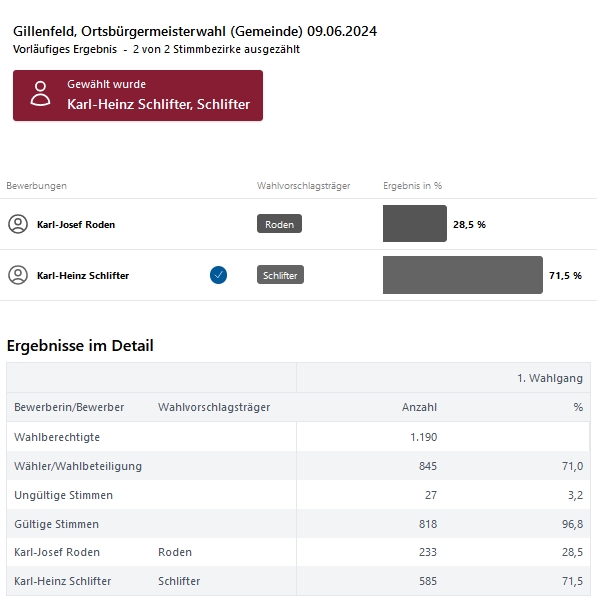Viewport: 597px width, 605px height.
Task: Click the Gewählt wurde winner banner
Action: coord(138,95)
